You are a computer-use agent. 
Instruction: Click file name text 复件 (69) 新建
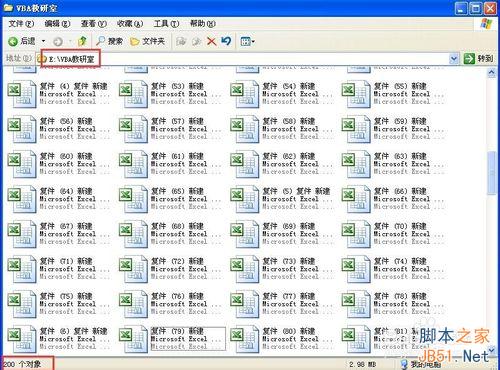point(289,226)
